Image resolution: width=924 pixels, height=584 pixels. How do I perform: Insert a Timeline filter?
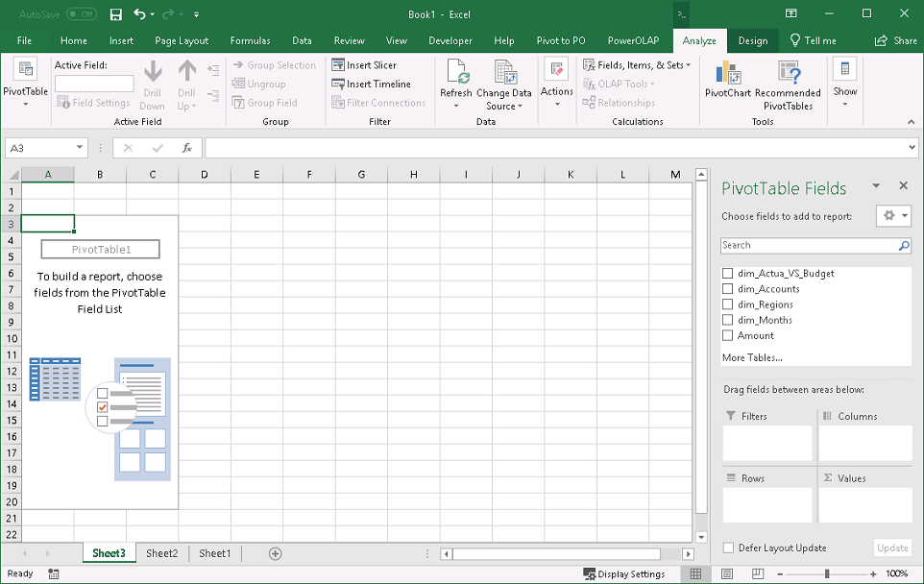click(371, 84)
